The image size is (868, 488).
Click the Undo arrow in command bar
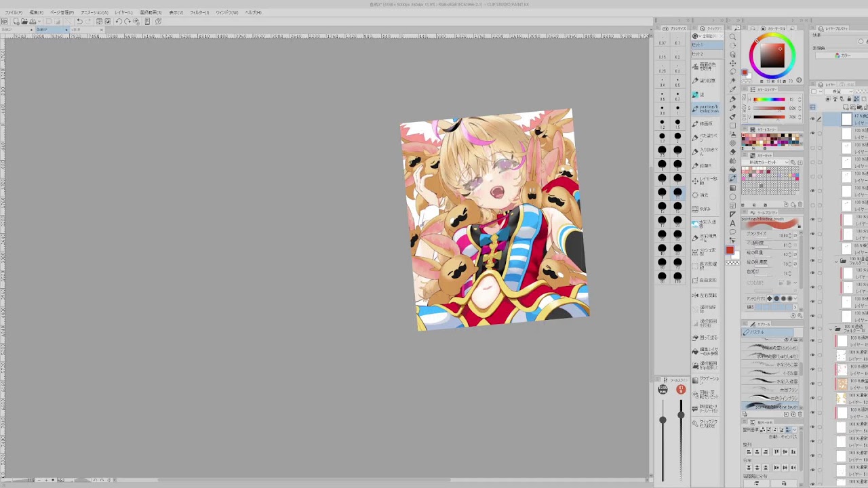click(79, 22)
